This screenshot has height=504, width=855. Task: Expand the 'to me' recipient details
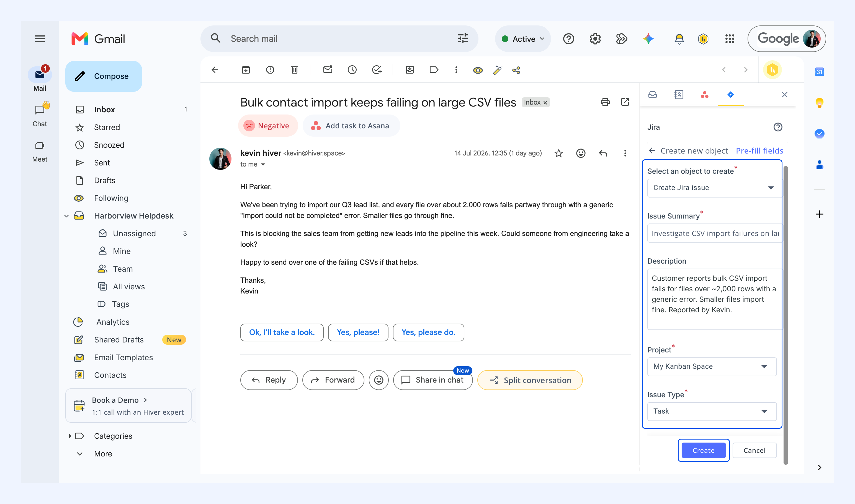[263, 165]
